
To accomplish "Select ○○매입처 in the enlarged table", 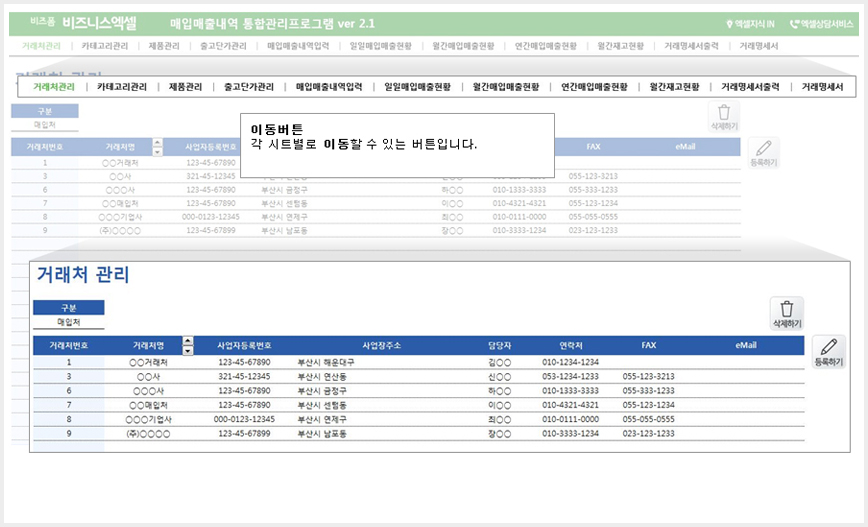I will pyautogui.click(x=148, y=405).
